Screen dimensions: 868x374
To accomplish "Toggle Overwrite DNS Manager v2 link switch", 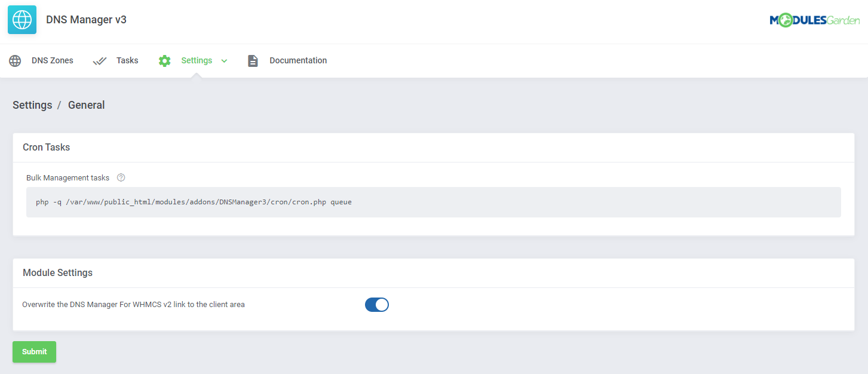I will [377, 305].
